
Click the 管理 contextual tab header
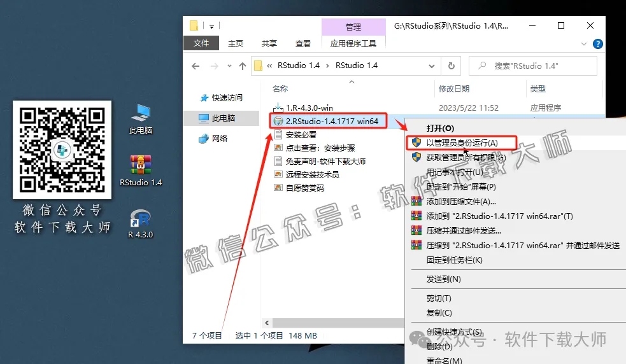353,27
